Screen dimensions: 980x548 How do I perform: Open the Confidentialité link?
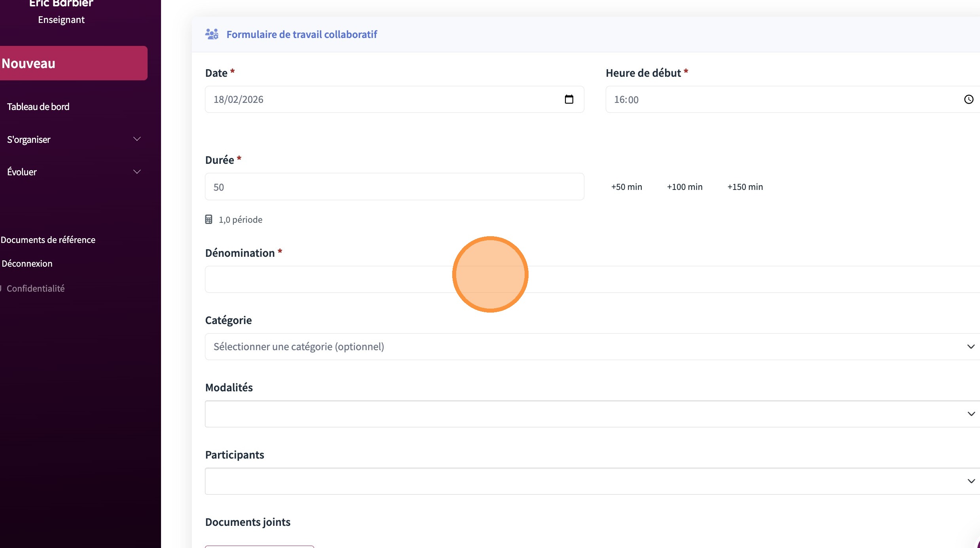[x=36, y=288]
